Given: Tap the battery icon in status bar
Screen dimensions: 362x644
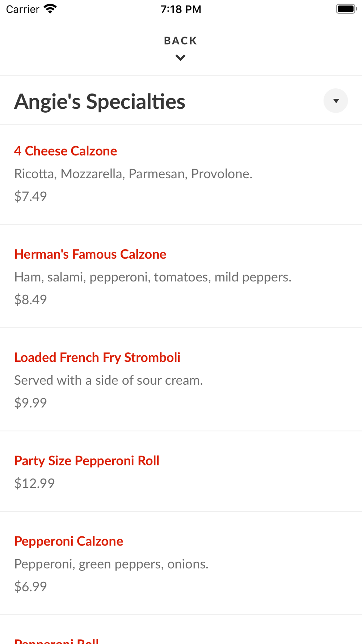Looking at the screenshot, I should (x=346, y=9).
